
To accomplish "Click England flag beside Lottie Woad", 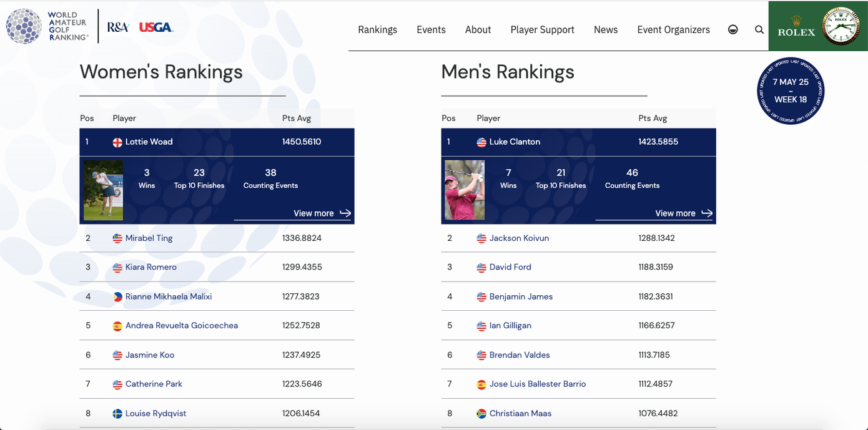I will tap(117, 142).
